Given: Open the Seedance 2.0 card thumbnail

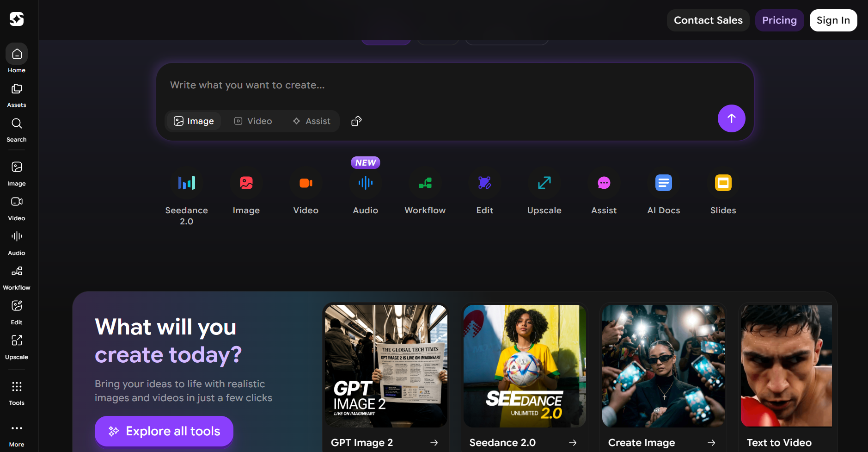Looking at the screenshot, I should (525, 365).
